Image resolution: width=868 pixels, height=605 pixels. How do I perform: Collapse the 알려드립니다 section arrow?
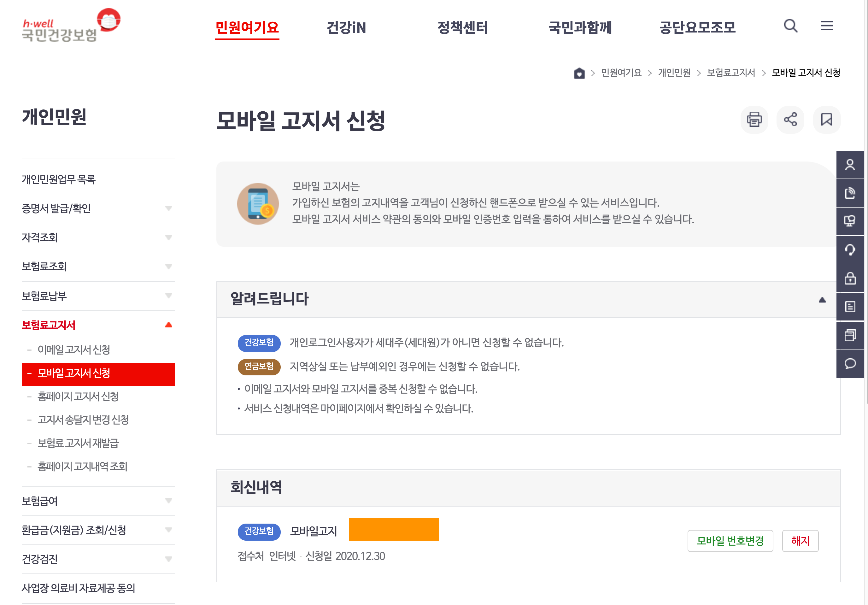(822, 300)
